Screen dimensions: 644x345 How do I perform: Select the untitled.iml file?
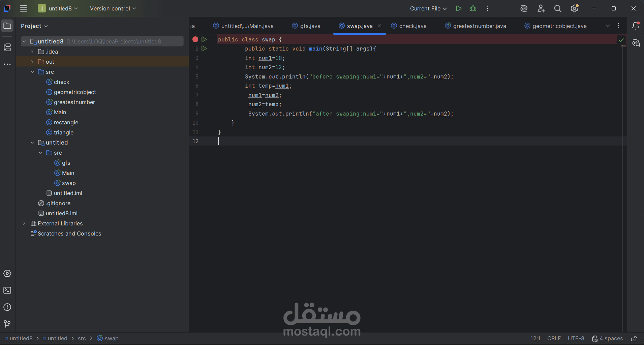point(68,193)
